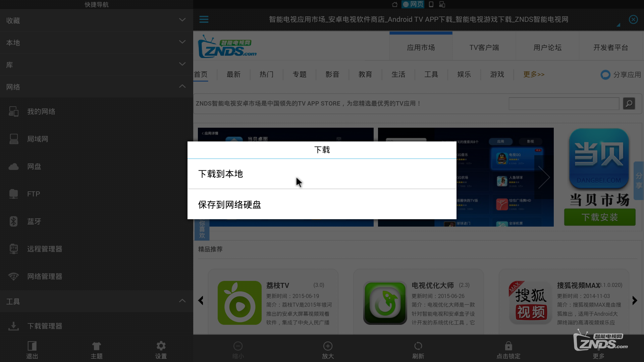
Task: Click the 荔枝TV title link
Action: tap(277, 285)
